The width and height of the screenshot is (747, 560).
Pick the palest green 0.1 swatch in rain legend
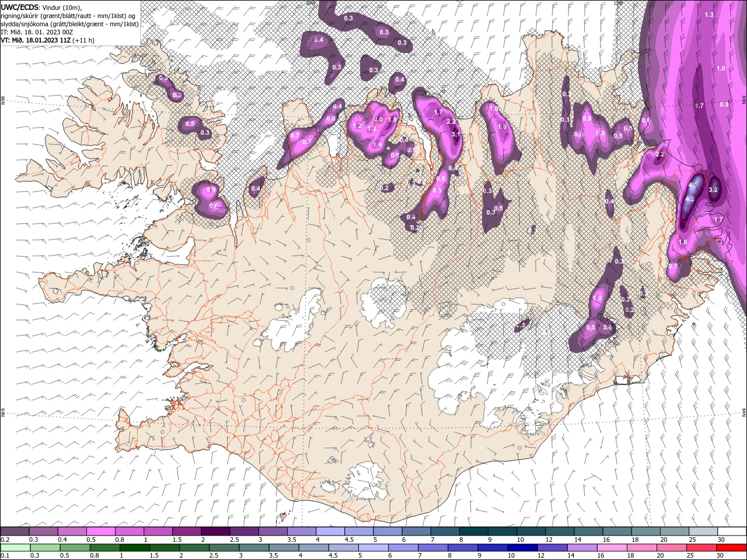(x=15, y=548)
